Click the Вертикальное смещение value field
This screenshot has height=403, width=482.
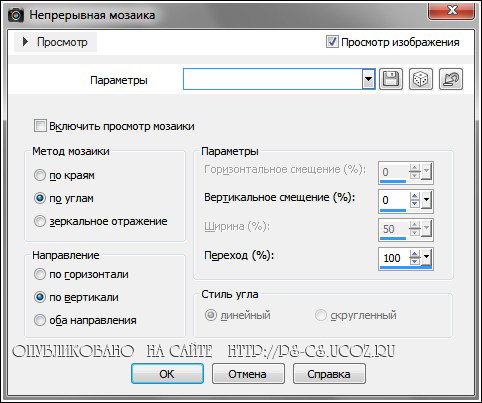(394, 200)
